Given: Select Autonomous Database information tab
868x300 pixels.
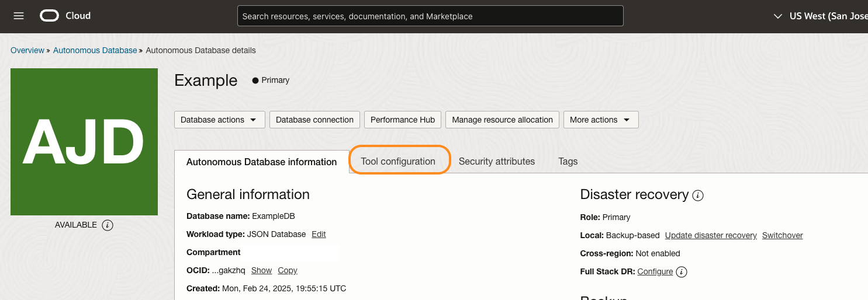Looking at the screenshot, I should pos(261,162).
